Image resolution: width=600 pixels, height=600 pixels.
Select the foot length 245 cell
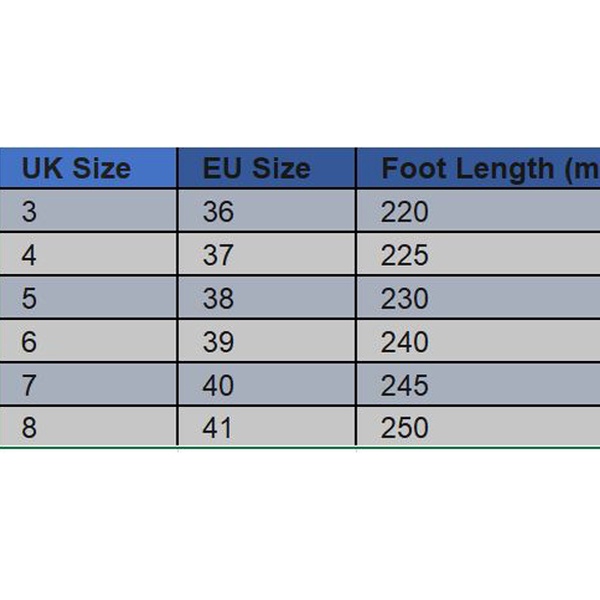pos(478,385)
